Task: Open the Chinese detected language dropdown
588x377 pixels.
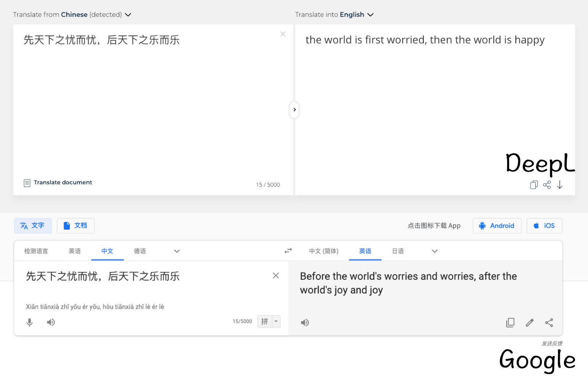Action: click(x=128, y=14)
